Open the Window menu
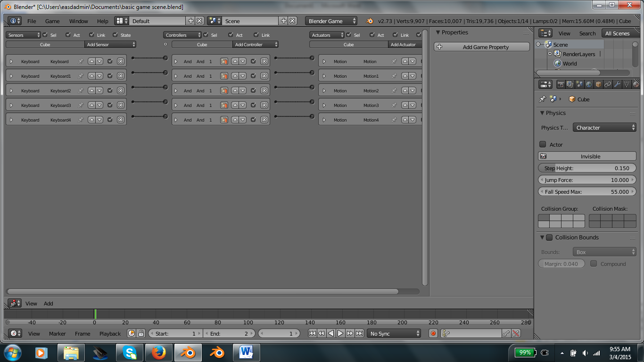The width and height of the screenshot is (644, 362). coord(79,21)
